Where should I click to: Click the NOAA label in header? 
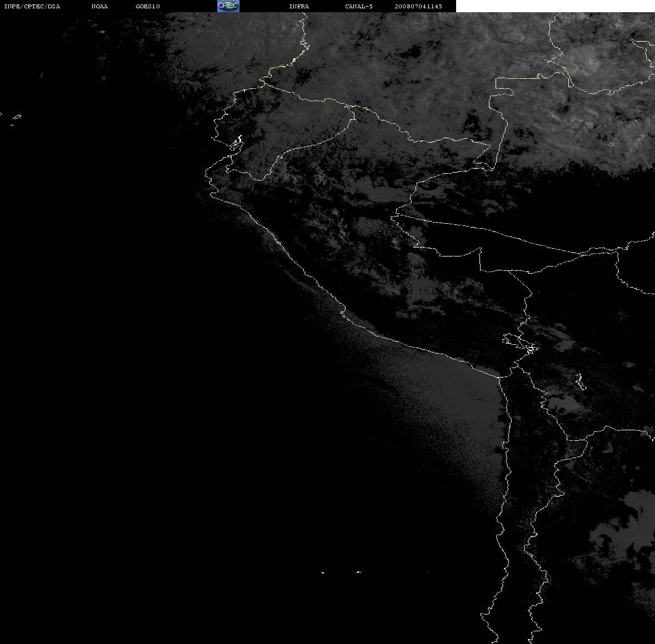click(99, 6)
